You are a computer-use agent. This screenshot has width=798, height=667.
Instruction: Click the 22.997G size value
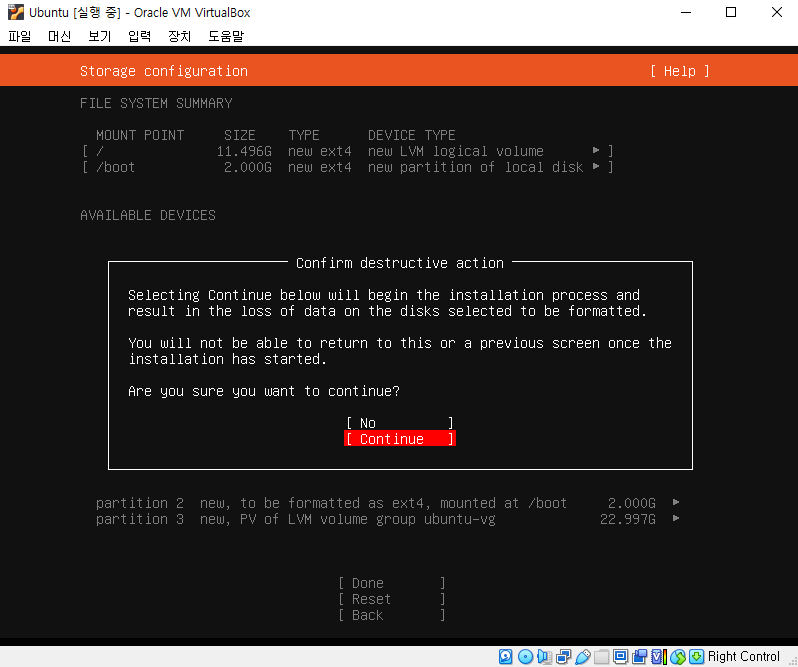click(628, 519)
